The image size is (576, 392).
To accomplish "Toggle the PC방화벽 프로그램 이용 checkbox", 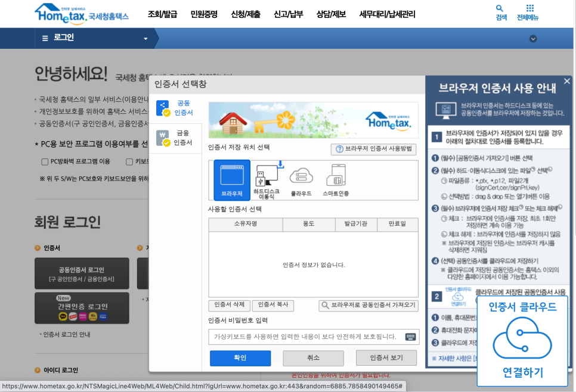I will [45, 161].
